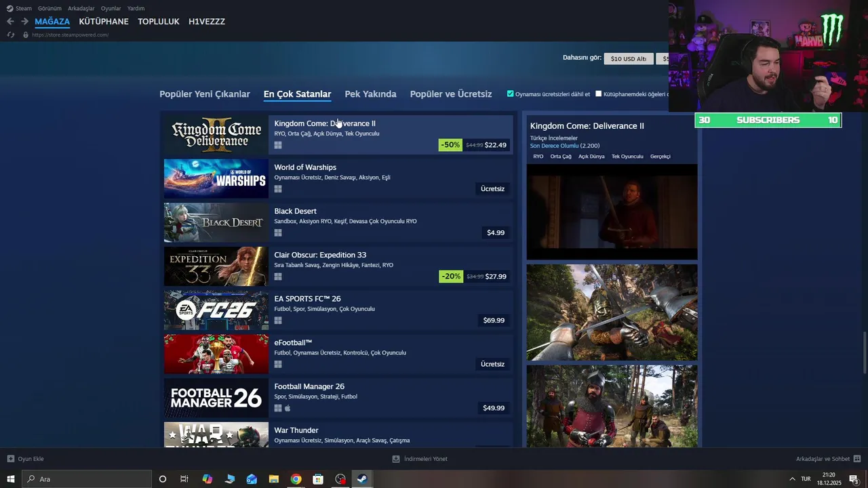Click the $22.49 price for Kingdom Come
This screenshot has width=868, height=488.
click(496, 145)
